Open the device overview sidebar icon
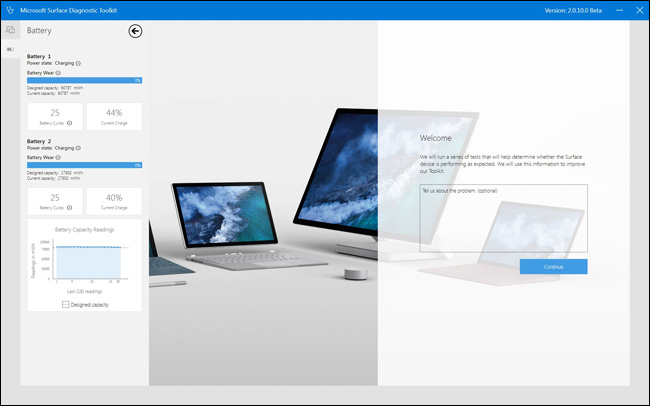This screenshot has width=650, height=406. coord(10,30)
